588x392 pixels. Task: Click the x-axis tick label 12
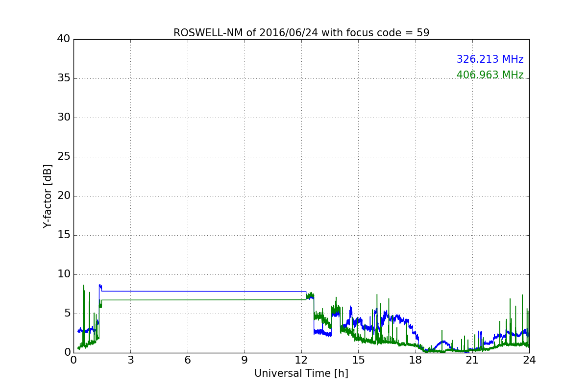[301, 360]
